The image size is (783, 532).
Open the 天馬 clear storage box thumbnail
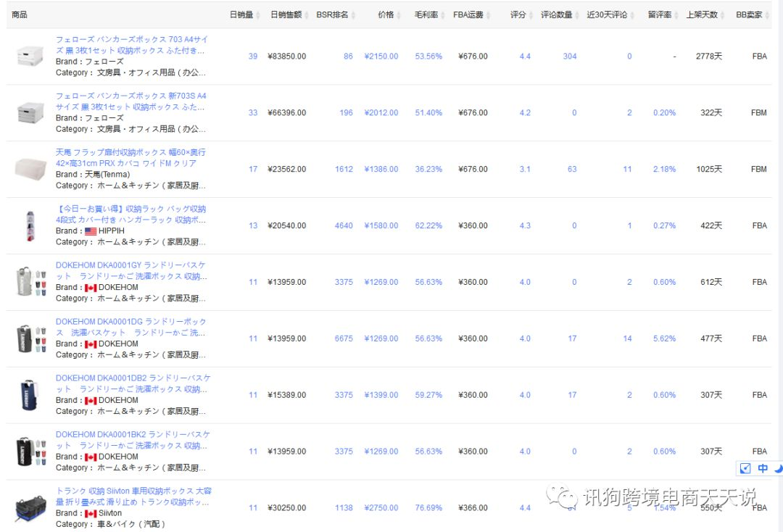click(30, 169)
